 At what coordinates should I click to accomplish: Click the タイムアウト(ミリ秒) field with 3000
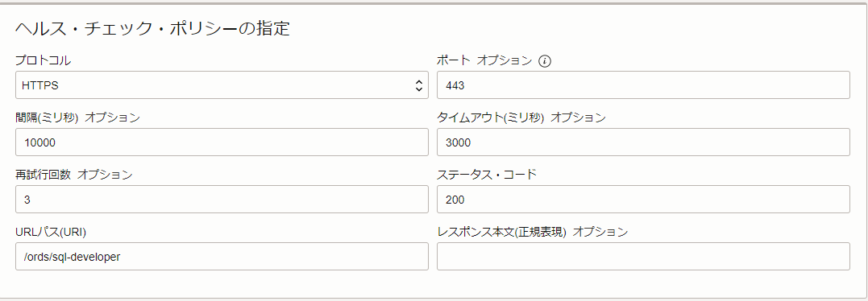point(643,142)
